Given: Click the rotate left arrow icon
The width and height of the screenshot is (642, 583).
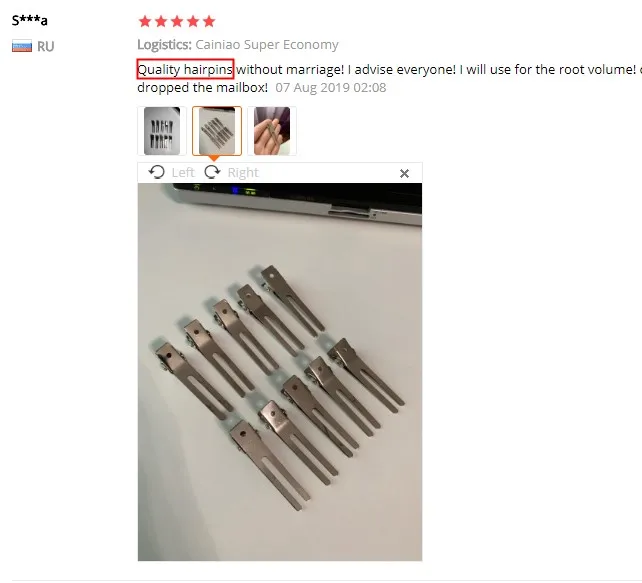Looking at the screenshot, I should point(156,172).
